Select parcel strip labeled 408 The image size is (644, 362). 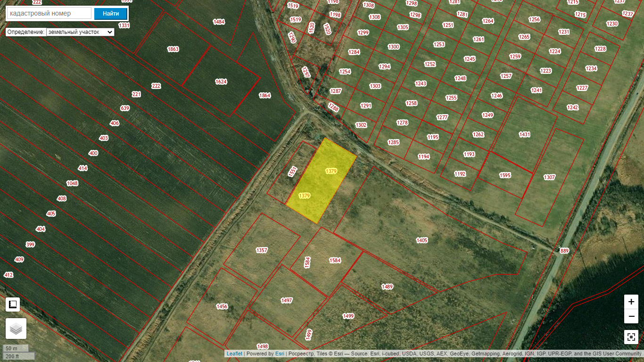click(62, 198)
